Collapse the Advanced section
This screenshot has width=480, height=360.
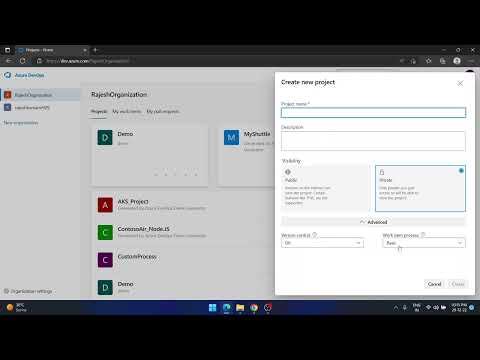pos(373,222)
